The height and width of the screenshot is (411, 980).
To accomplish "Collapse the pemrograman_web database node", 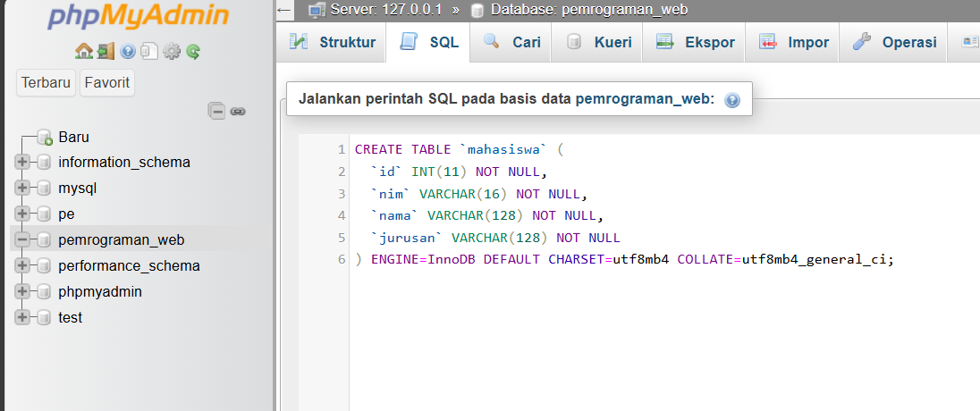I will tap(22, 240).
